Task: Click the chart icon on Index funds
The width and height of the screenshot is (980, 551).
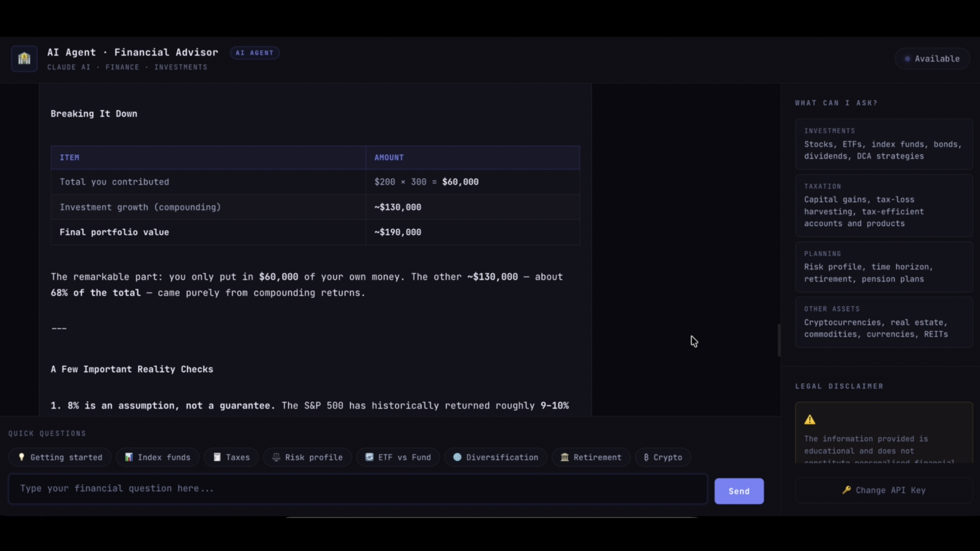Action: (129, 457)
